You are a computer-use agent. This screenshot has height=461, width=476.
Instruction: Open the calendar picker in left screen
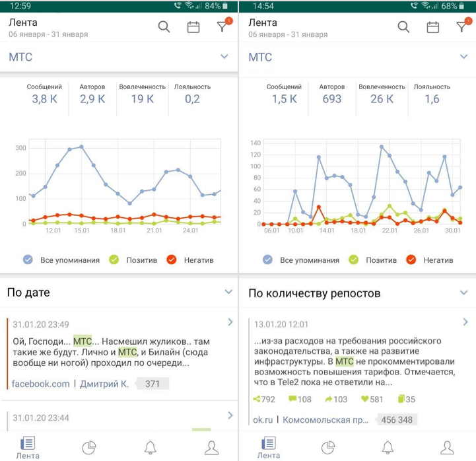tap(193, 27)
